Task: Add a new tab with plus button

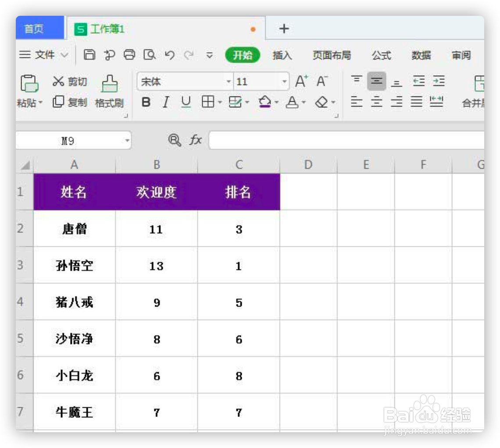Action: tap(284, 28)
